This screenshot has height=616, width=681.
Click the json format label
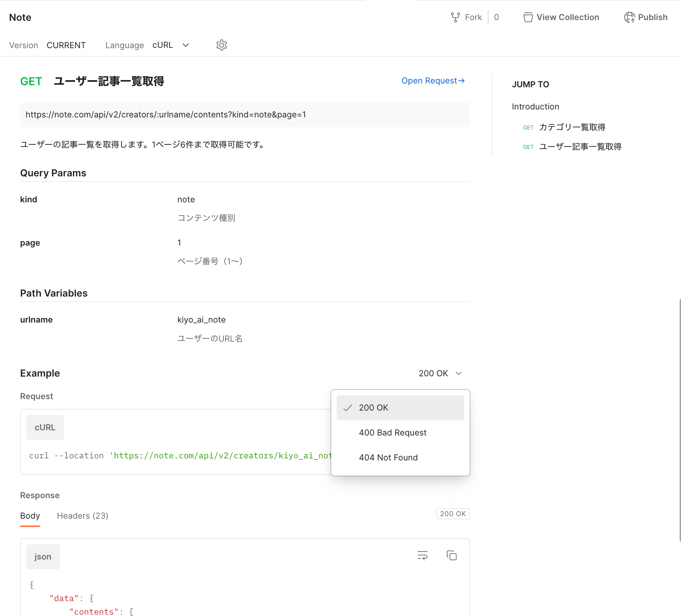(x=43, y=557)
